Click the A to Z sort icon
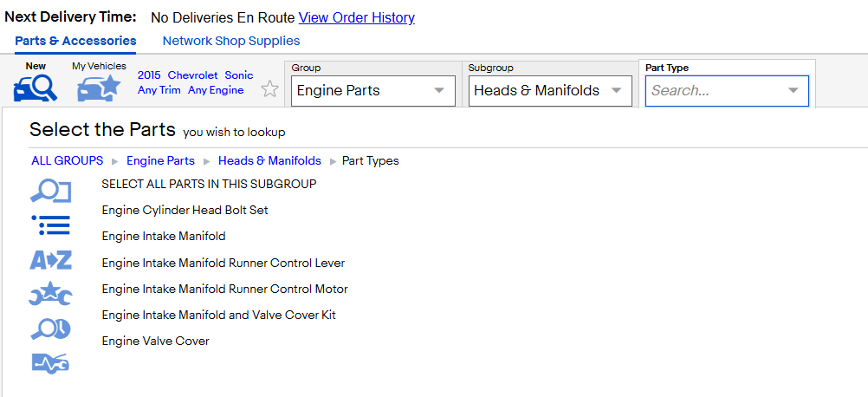 pyautogui.click(x=50, y=260)
